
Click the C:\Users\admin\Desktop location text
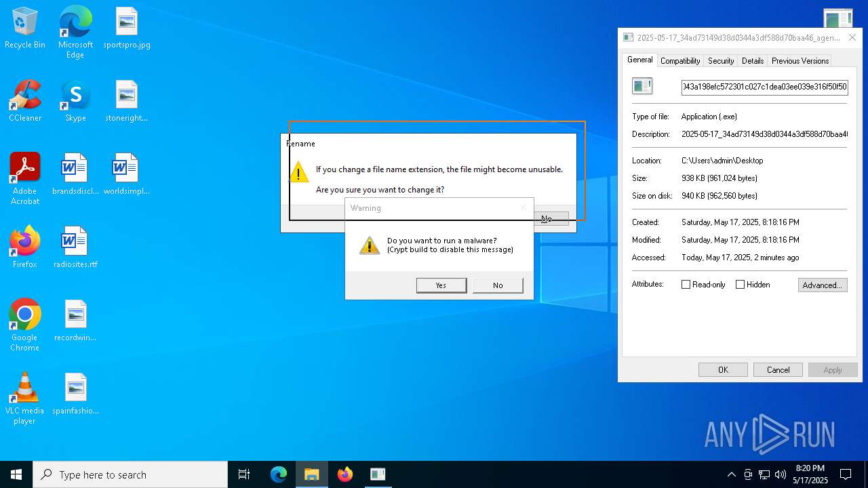722,161
